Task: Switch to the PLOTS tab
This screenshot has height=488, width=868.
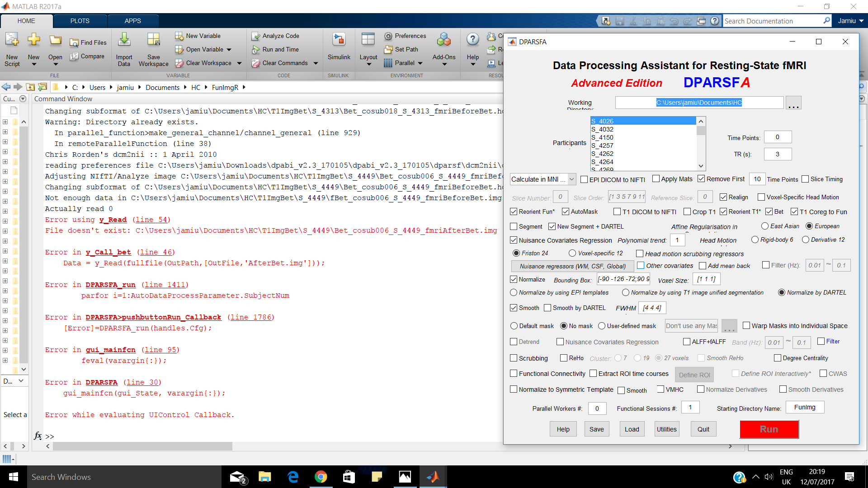Action: [80, 21]
